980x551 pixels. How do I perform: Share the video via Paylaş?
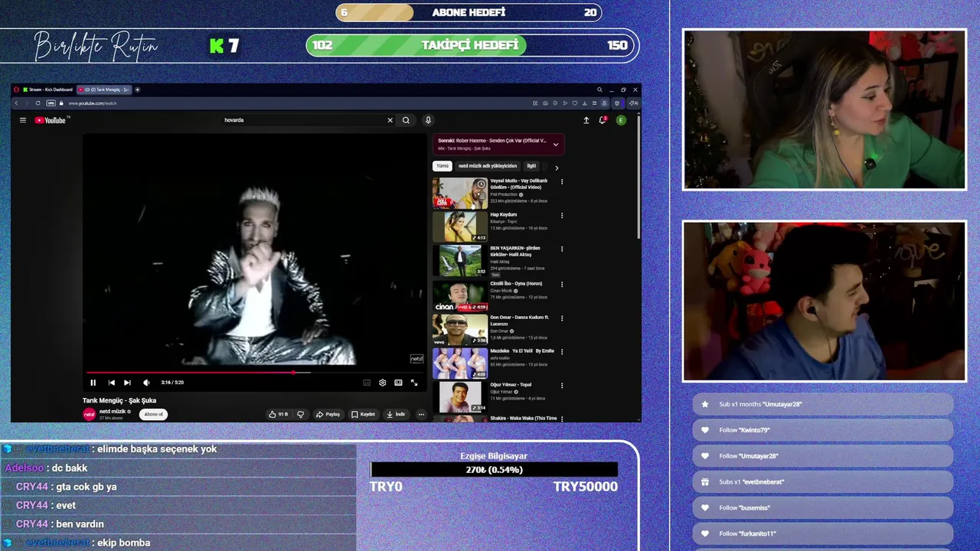coord(328,414)
